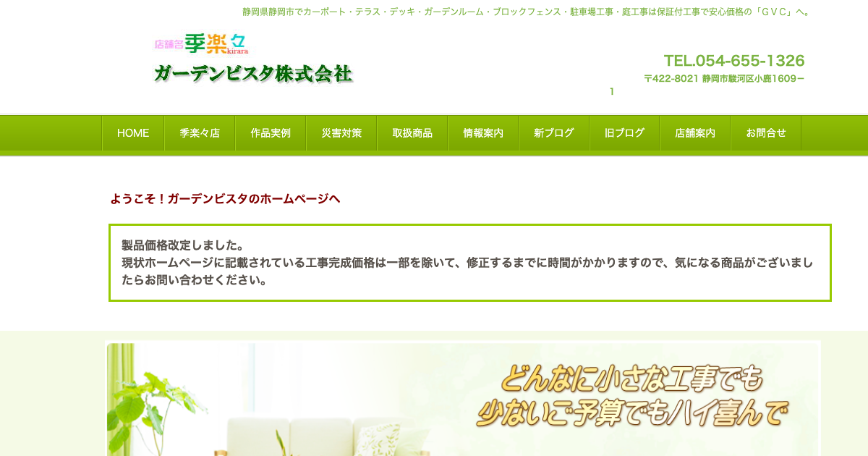Open the 作品実例 menu tab
The width and height of the screenshot is (868, 456).
(271, 133)
